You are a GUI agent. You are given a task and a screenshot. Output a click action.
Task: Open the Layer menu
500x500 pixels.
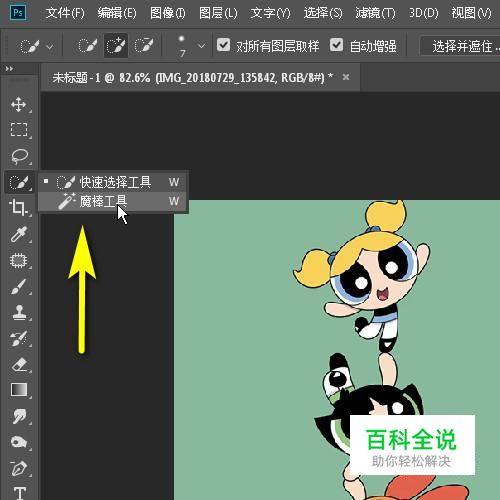click(x=218, y=13)
